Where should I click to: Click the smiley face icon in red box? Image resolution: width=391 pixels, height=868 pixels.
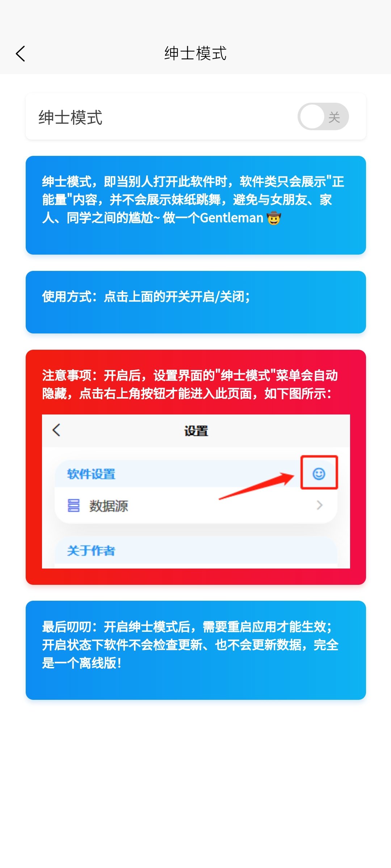point(319,473)
